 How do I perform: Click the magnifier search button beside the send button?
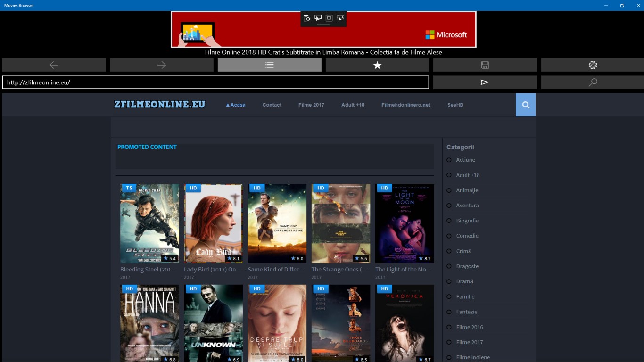593,82
